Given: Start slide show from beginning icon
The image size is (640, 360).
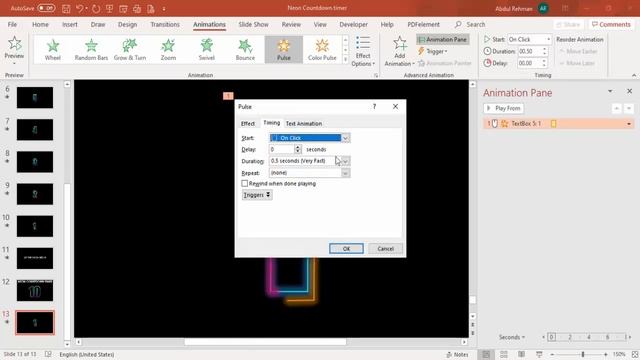Looking at the screenshot, I should click(109, 8).
